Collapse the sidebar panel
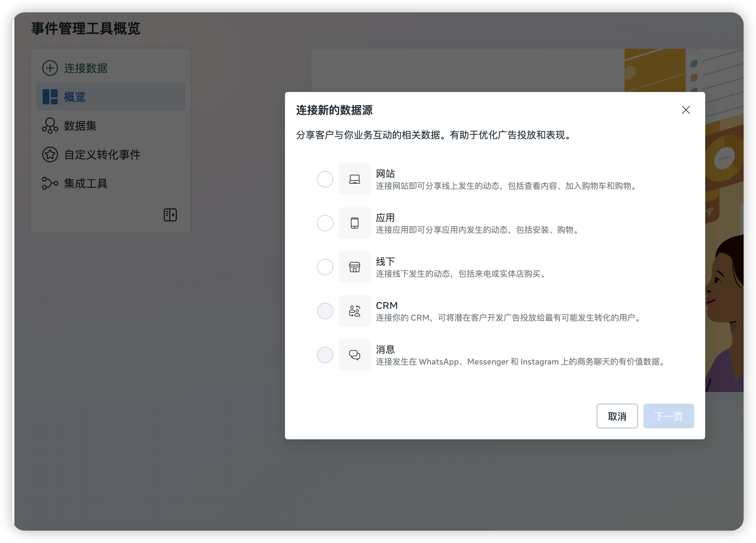The image size is (756, 543). 170,215
